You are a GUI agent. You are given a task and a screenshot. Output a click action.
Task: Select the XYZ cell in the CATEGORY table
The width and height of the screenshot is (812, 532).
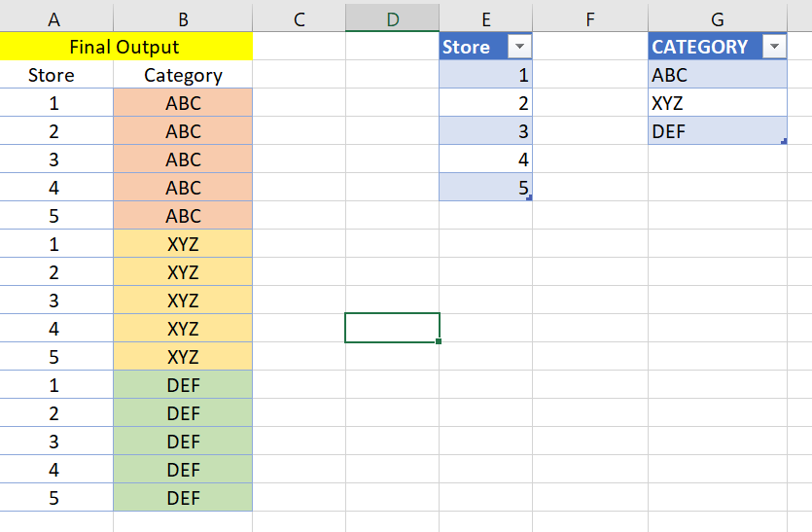(x=718, y=103)
